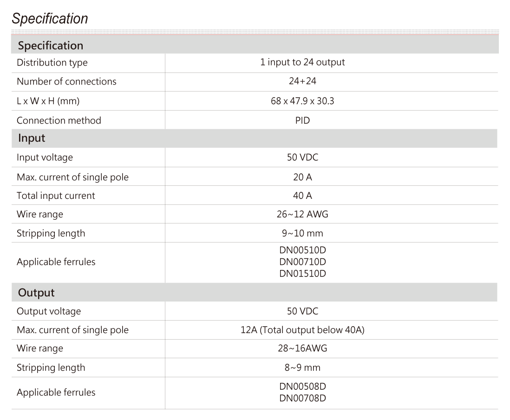Select the Number of connections label
The width and height of the screenshot is (510, 420).
tap(66, 81)
